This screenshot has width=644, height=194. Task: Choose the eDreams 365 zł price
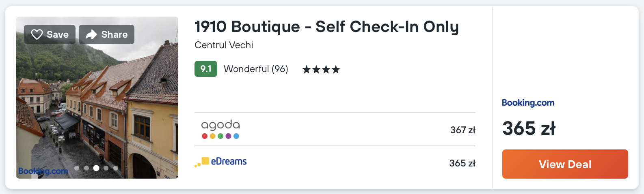point(462,163)
